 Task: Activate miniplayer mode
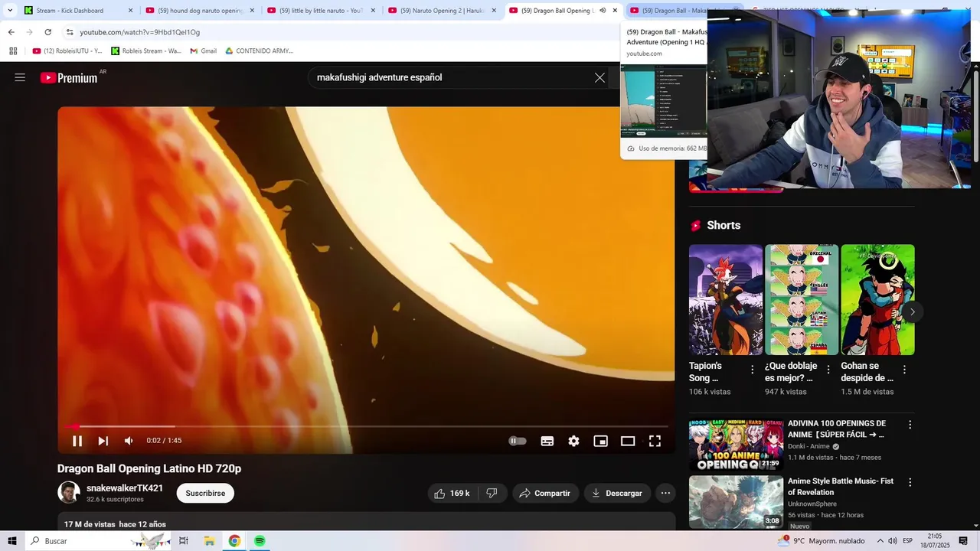click(601, 441)
